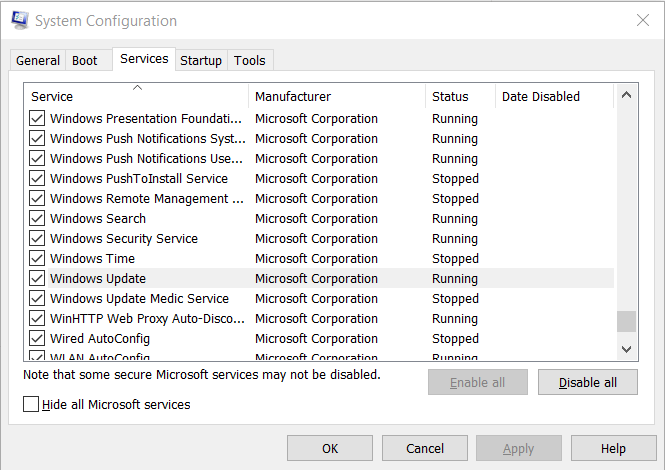Click the Enable all button
This screenshot has height=470, width=665.
click(478, 382)
